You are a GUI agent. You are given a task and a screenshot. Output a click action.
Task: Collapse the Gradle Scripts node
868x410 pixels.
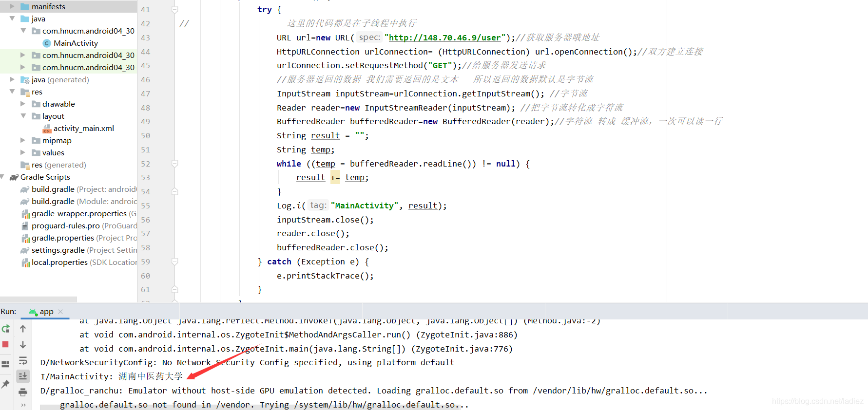click(x=2, y=177)
